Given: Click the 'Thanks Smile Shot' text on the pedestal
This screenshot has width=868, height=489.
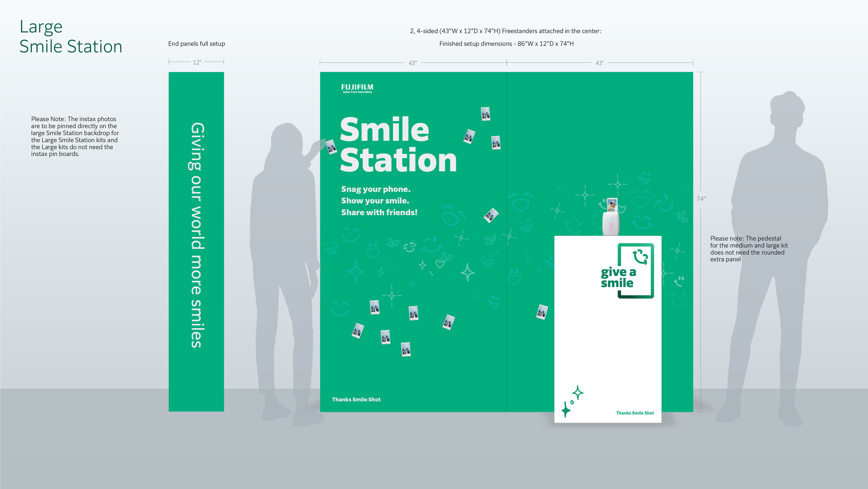Looking at the screenshot, I should (x=634, y=413).
